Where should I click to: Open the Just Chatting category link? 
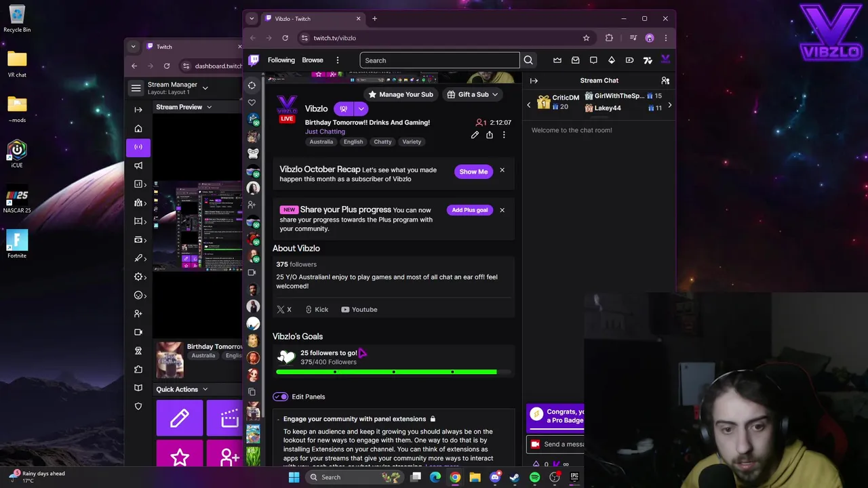click(x=325, y=131)
